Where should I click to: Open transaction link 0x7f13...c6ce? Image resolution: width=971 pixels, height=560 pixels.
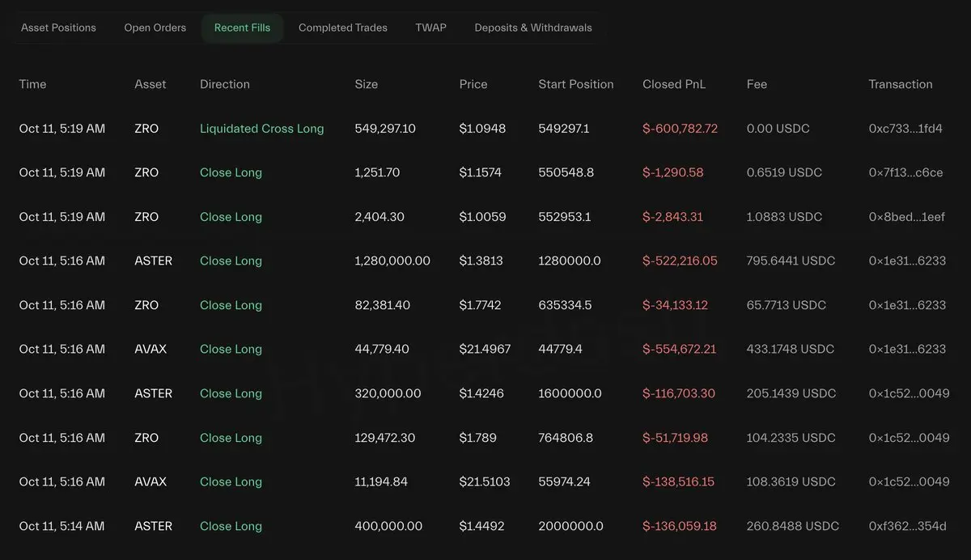coord(905,172)
